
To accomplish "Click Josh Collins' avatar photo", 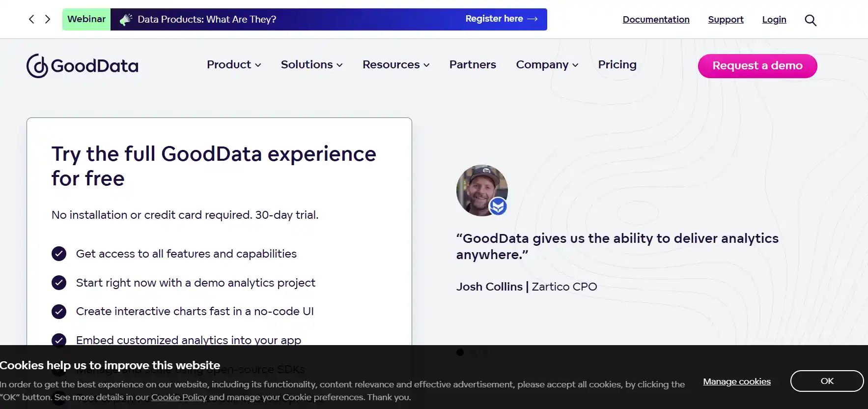I will pyautogui.click(x=481, y=190).
